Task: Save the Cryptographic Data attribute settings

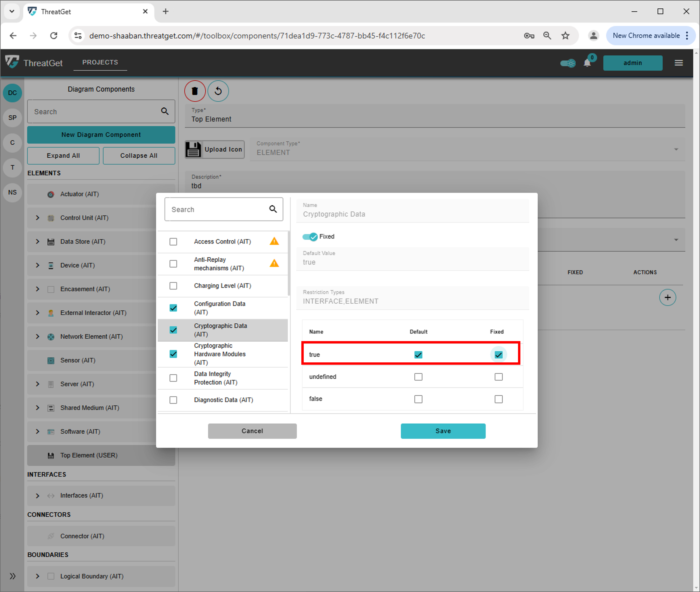Action: [x=443, y=431]
